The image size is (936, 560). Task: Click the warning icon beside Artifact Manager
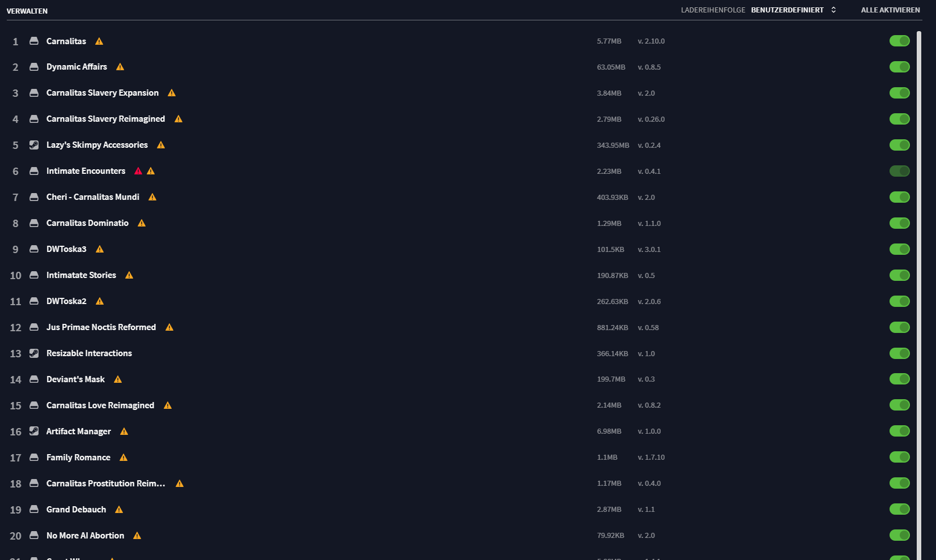click(124, 431)
